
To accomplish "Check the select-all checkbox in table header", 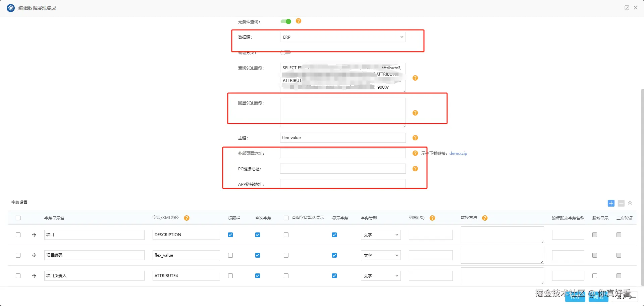I will pyautogui.click(x=18, y=218).
